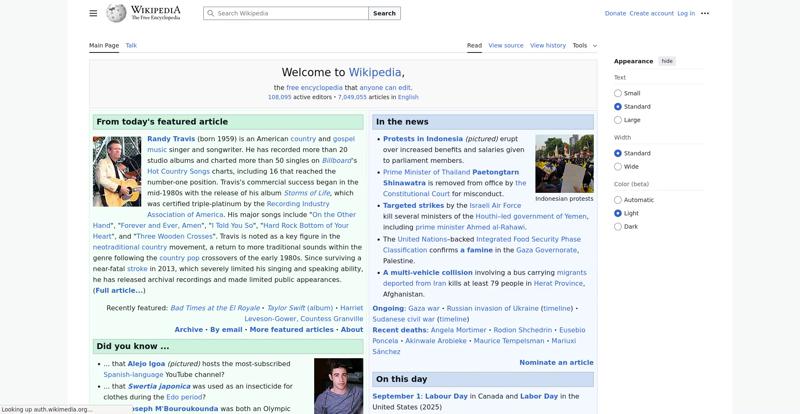Open Protests in Indonesia news link
This screenshot has width=800, height=414.
click(423, 139)
